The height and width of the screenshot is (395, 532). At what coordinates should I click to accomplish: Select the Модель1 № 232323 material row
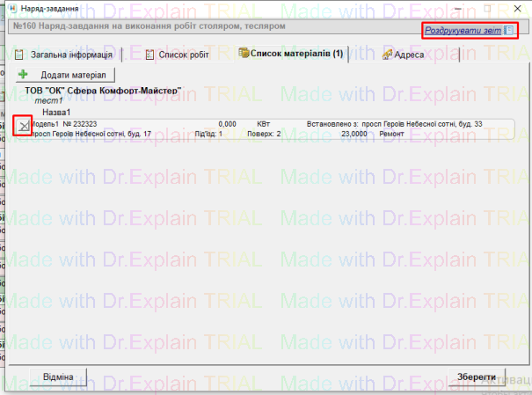pyautogui.click(x=264, y=129)
